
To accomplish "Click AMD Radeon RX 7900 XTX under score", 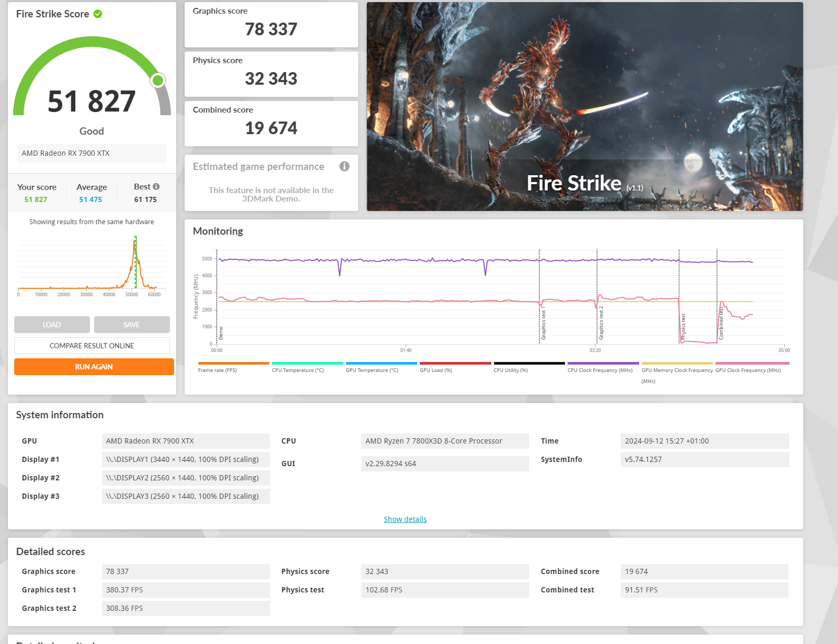I will coord(92,153).
